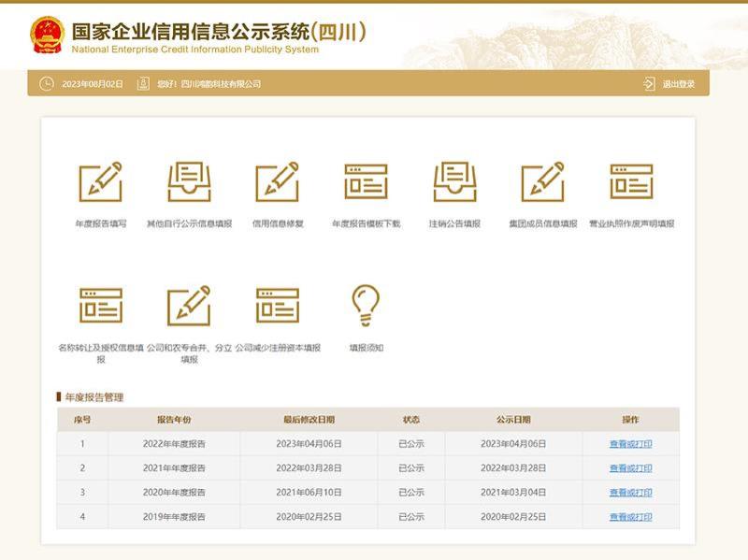Select the 信用信息修复 icon
The width and height of the screenshot is (748, 560).
coord(278,182)
